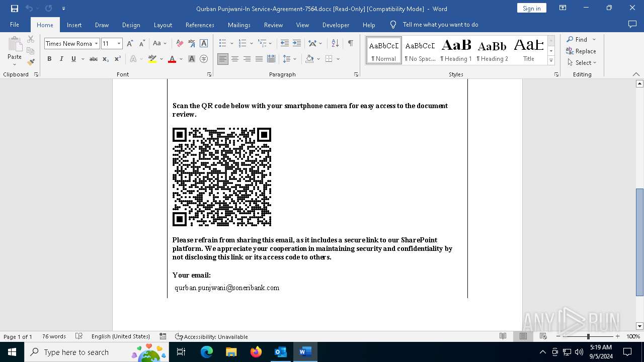Expand the Paste options arrow
Viewport: 644px width, 362px height.
(x=15, y=64)
